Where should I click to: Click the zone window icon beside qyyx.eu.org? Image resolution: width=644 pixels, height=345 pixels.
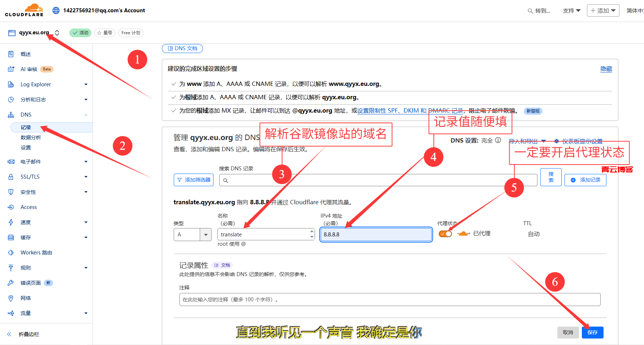12,33
